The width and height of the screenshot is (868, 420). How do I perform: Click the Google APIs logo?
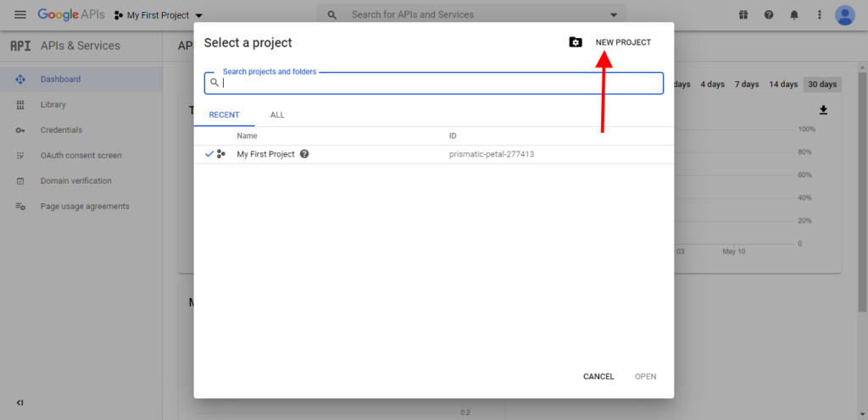[71, 15]
